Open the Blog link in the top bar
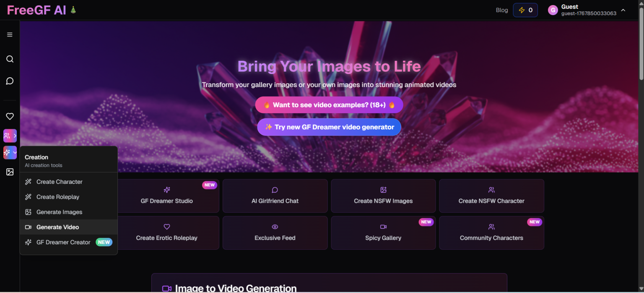The width and height of the screenshot is (644, 293). tap(501, 10)
